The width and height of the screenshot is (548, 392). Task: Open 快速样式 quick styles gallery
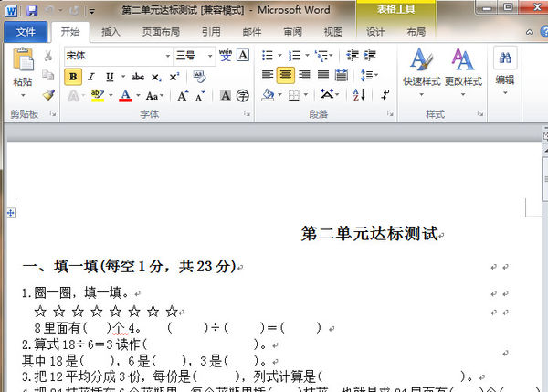point(421,73)
